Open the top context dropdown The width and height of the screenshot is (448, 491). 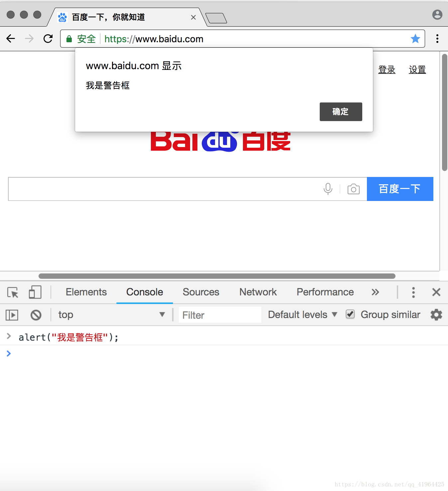(112, 315)
